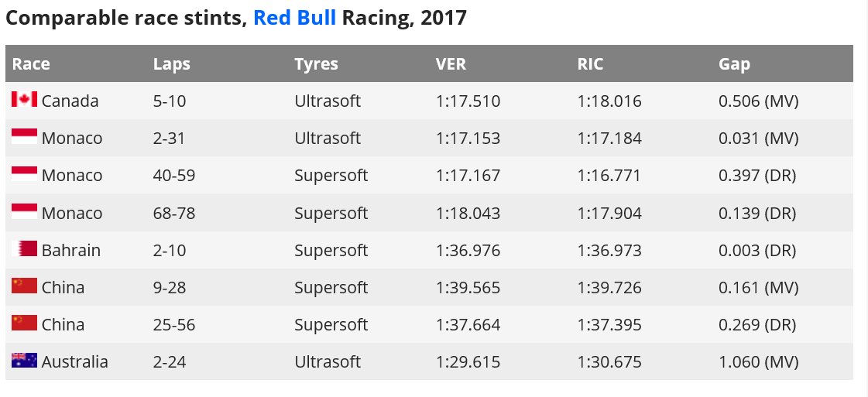Click the Monaco flag for laps 40-59

[24, 174]
